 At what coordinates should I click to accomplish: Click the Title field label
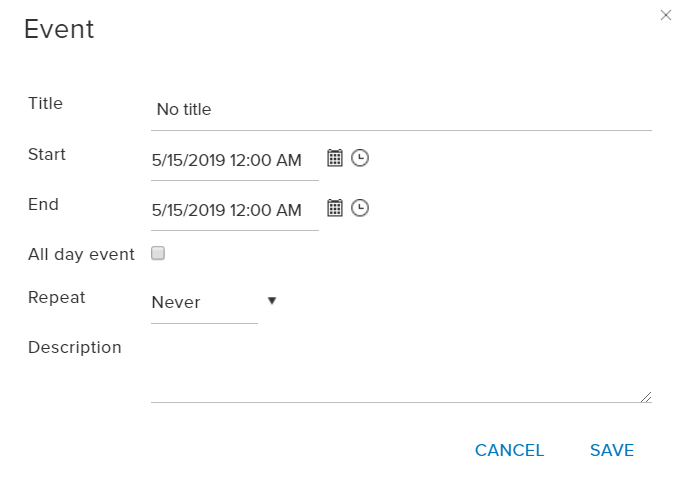(46, 103)
